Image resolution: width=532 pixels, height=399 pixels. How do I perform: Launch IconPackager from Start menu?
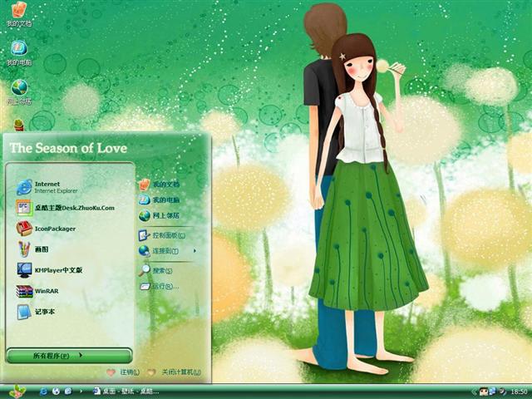[x=47, y=229]
